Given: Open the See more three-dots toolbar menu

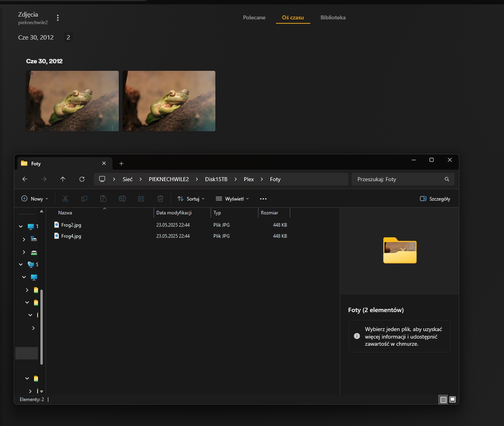Looking at the screenshot, I should 263,199.
